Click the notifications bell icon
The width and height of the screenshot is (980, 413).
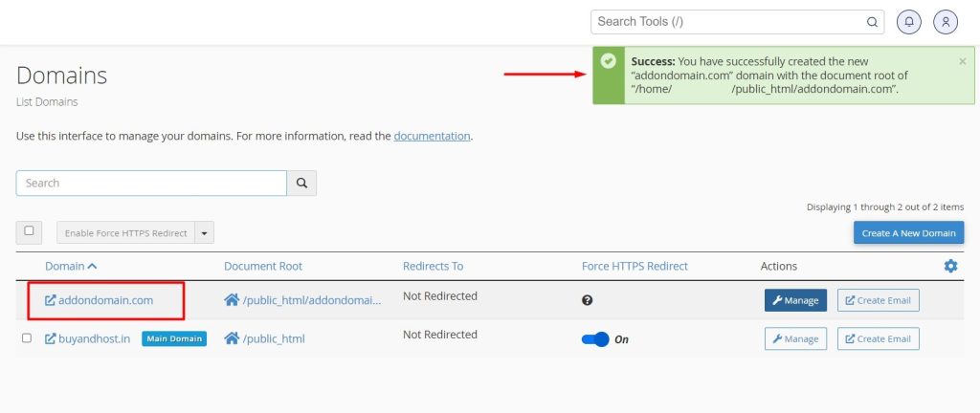[x=909, y=21]
